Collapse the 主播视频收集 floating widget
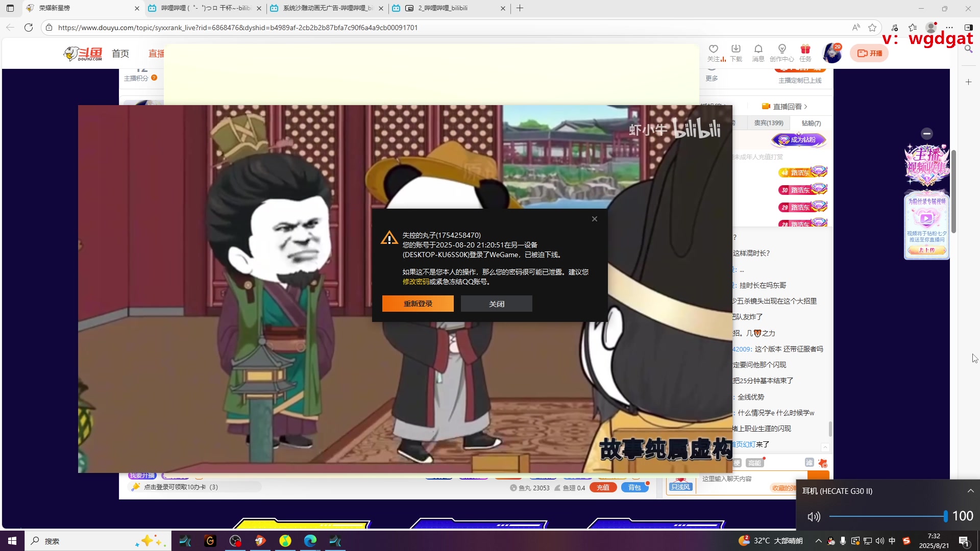Image resolution: width=980 pixels, height=551 pixels. coord(927,134)
